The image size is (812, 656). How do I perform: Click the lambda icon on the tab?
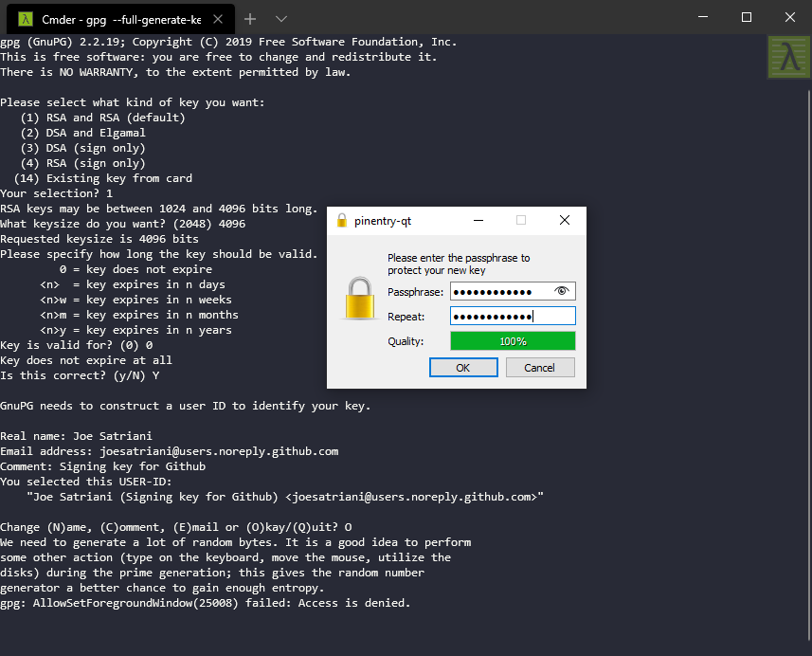[26, 19]
